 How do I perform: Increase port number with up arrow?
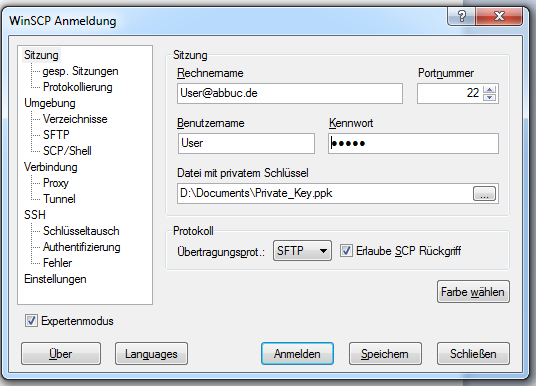point(490,90)
